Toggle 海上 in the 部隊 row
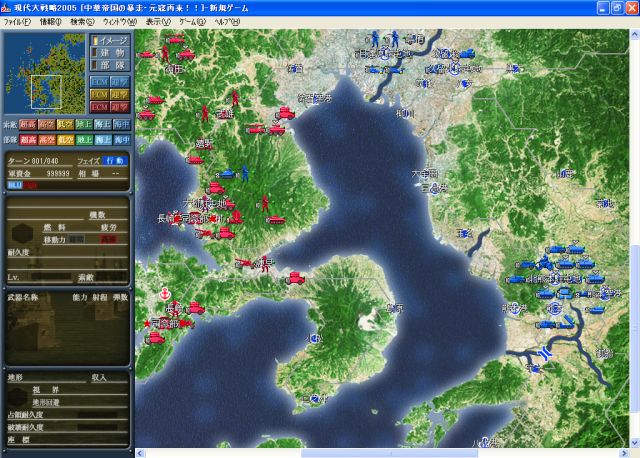This screenshot has height=458, width=640. click(103, 140)
